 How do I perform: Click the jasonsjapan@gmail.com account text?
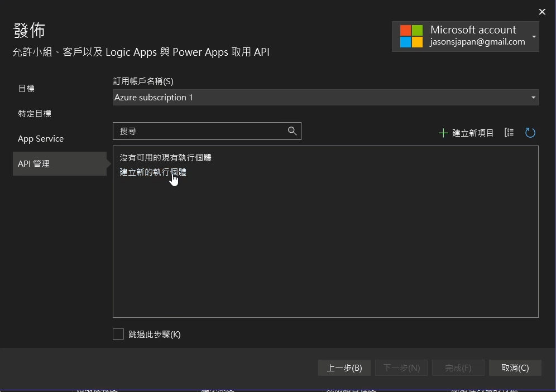[x=477, y=42]
